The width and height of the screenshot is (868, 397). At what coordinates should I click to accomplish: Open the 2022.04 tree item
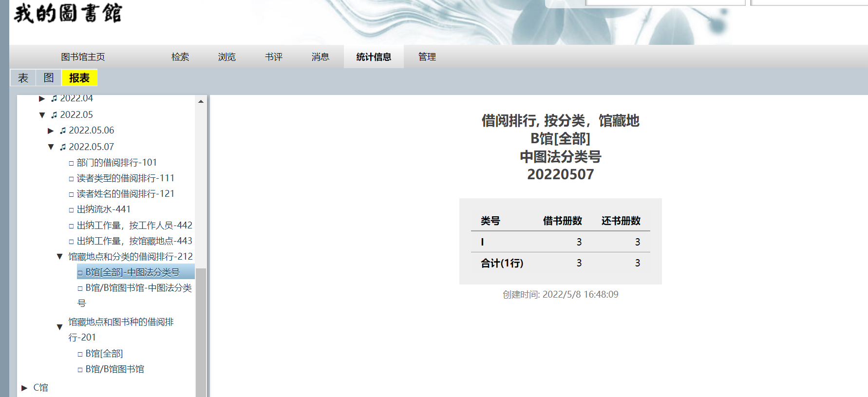76,98
